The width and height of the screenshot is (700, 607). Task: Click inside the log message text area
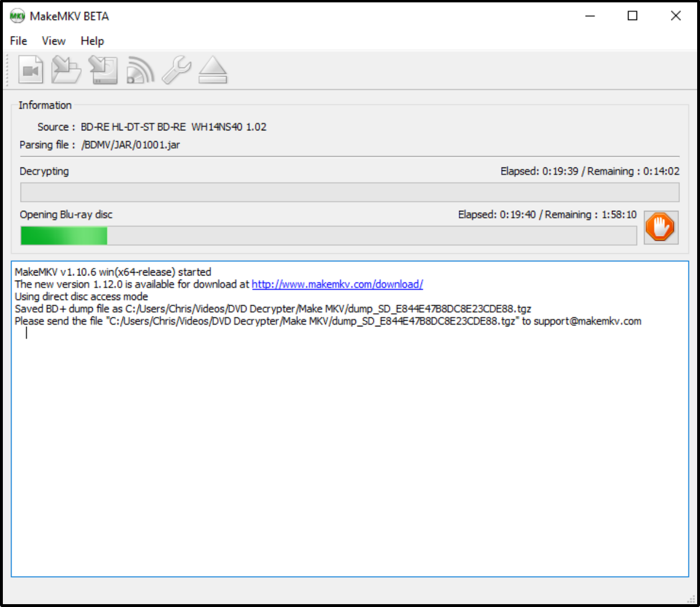tap(349, 446)
